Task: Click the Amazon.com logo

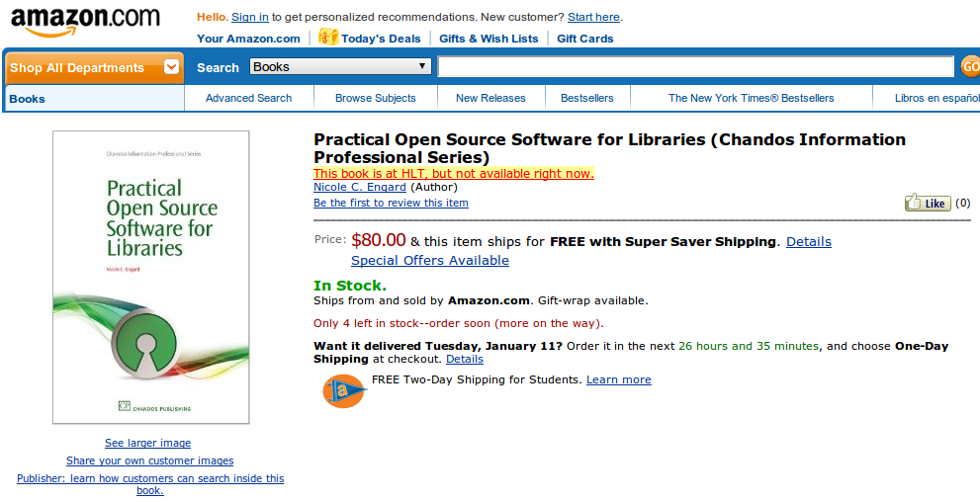Action: pos(86,23)
